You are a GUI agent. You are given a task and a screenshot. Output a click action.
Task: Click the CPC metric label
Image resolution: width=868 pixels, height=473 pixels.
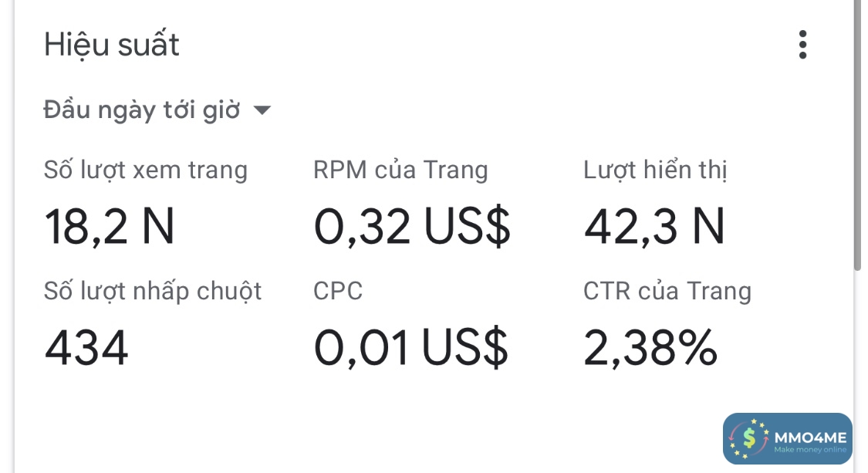[x=338, y=291]
